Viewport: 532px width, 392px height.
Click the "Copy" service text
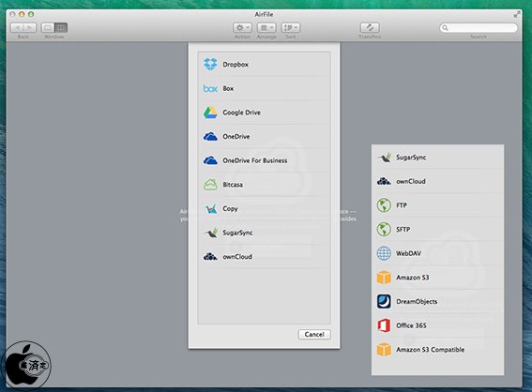point(230,209)
